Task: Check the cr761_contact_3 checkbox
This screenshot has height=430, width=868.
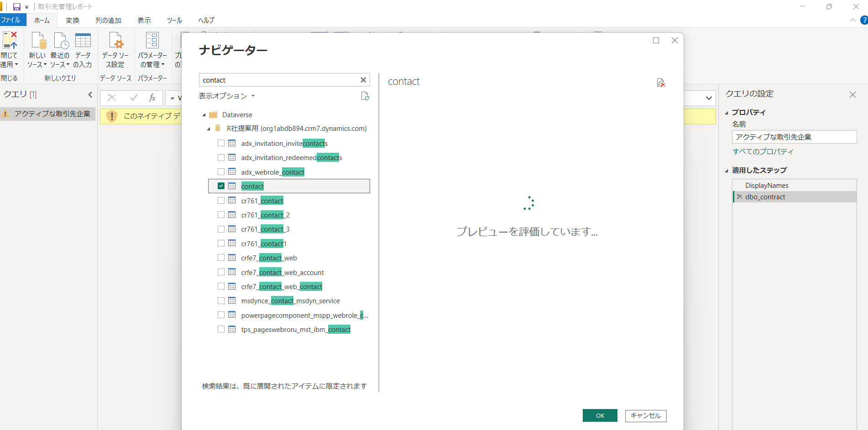Action: (x=221, y=229)
